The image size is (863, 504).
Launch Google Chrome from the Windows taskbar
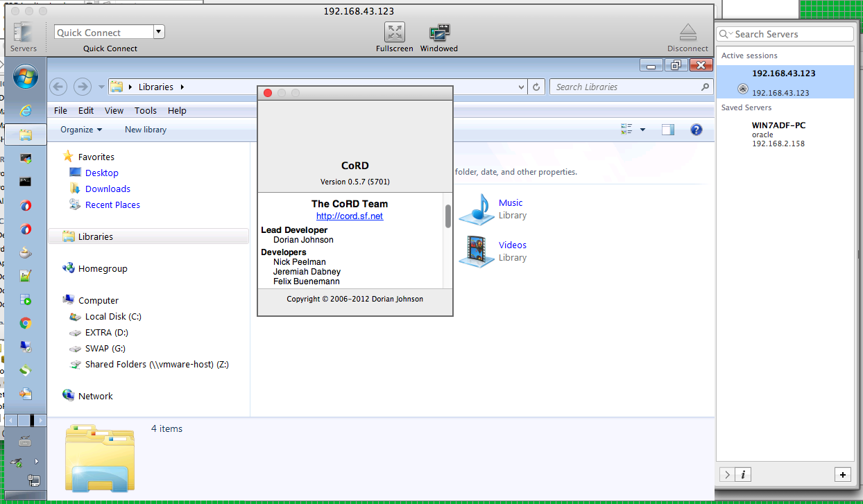point(26,323)
